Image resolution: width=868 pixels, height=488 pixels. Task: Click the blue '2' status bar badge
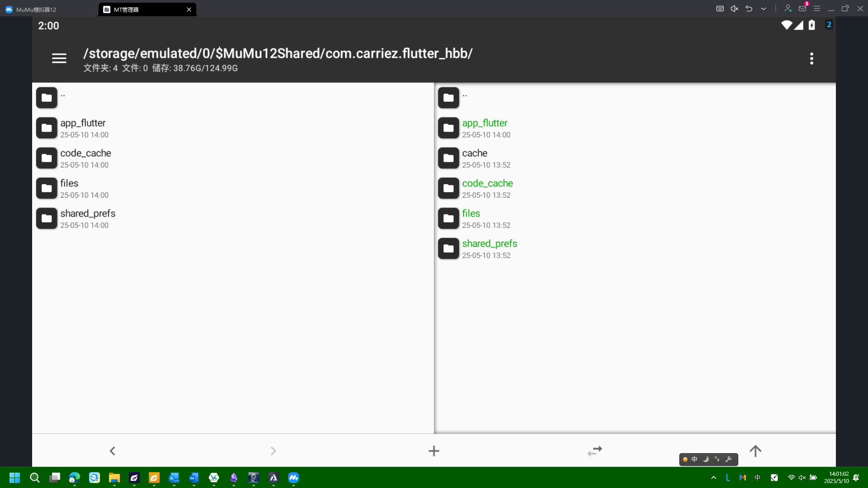pyautogui.click(x=829, y=25)
